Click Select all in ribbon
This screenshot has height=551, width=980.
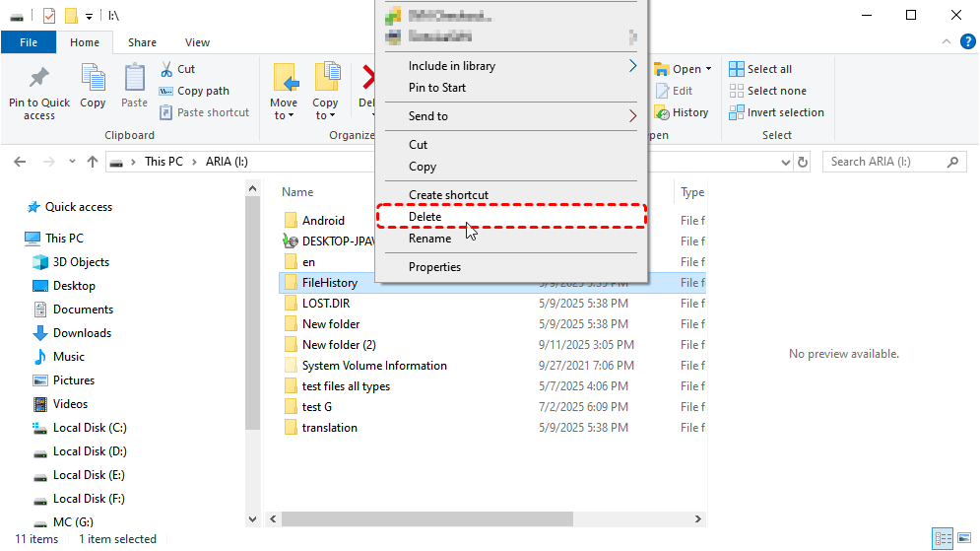click(x=759, y=69)
